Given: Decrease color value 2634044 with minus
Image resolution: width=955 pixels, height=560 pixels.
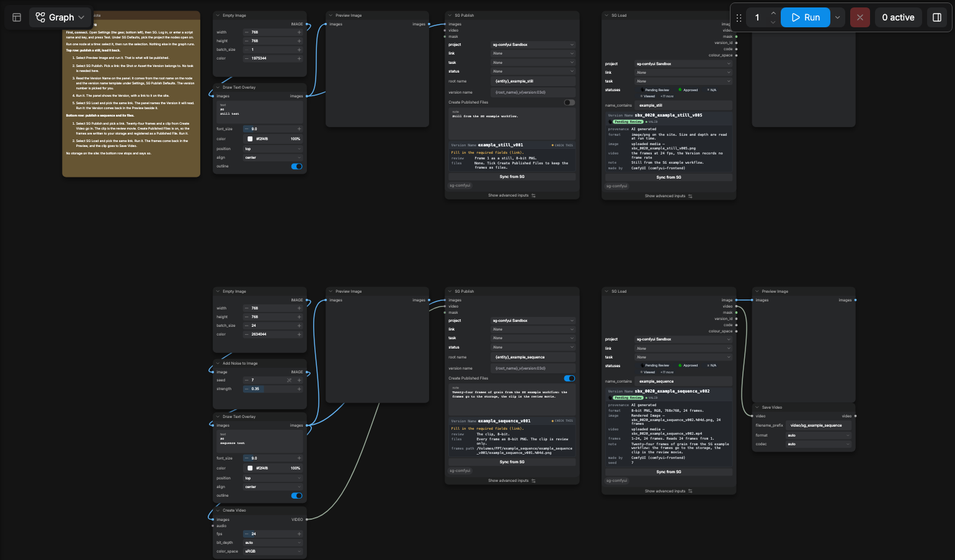Looking at the screenshot, I should 247,334.
